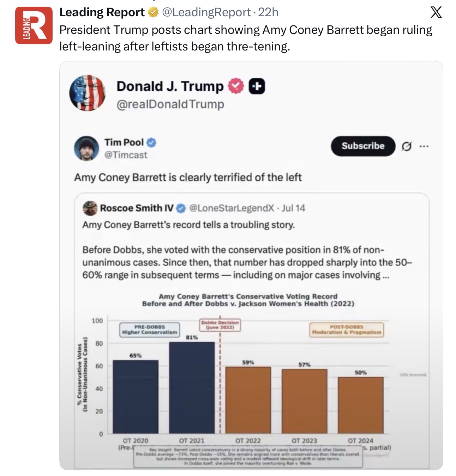Subscribe to Tim Pool
The width and height of the screenshot is (456, 476).
click(363, 146)
